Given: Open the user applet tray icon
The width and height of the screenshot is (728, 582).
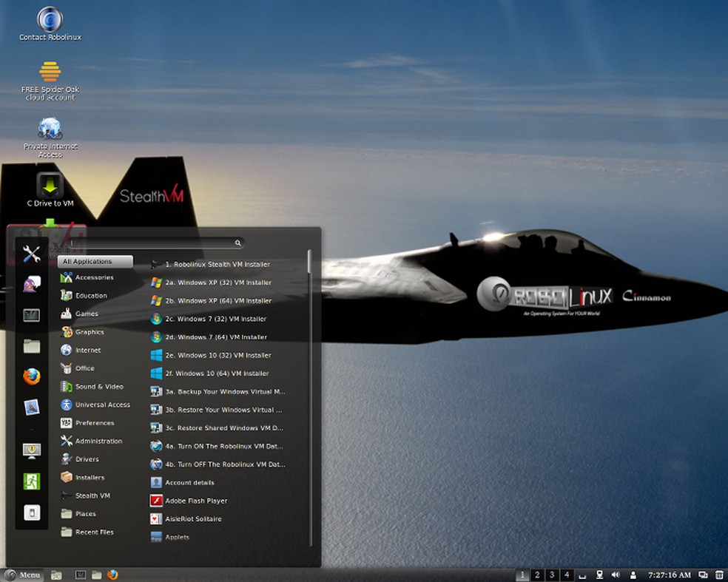Looking at the screenshot, I should click(633, 575).
